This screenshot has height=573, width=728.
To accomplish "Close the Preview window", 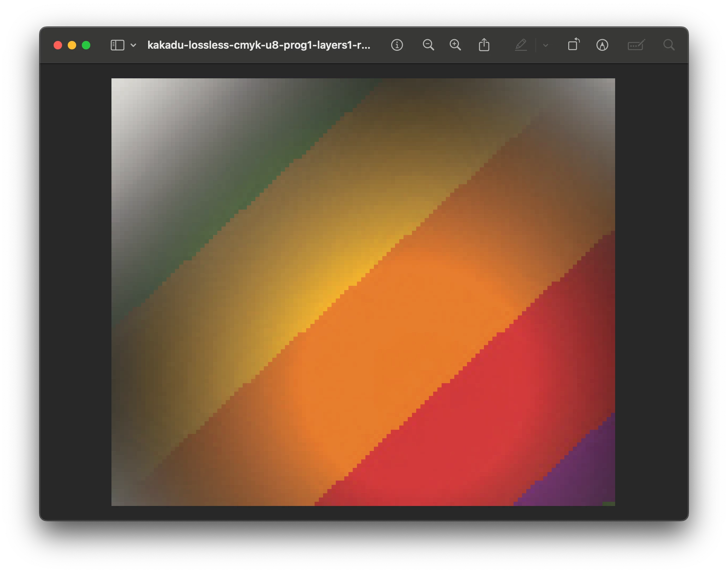I will pos(58,45).
